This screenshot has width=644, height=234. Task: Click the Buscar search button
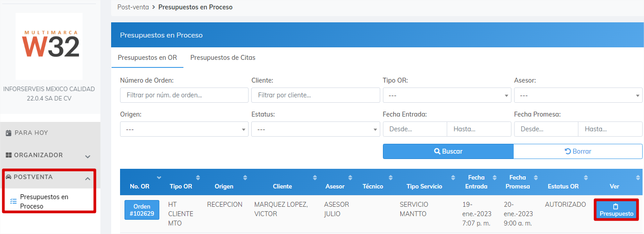click(x=448, y=151)
